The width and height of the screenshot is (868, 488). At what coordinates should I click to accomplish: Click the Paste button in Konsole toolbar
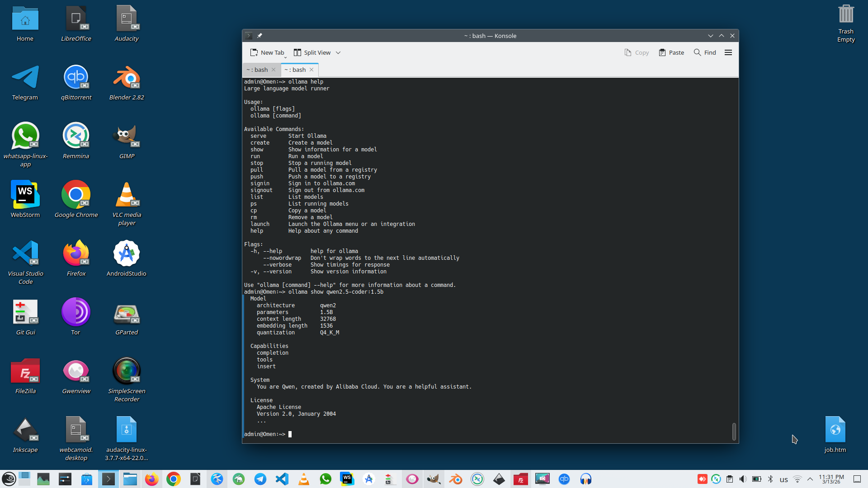point(671,52)
